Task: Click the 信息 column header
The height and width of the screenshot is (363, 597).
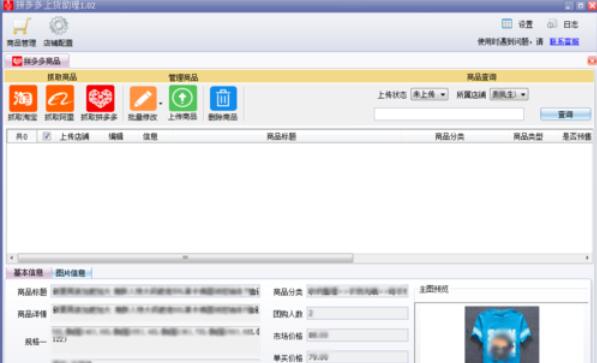Action: pyautogui.click(x=150, y=136)
